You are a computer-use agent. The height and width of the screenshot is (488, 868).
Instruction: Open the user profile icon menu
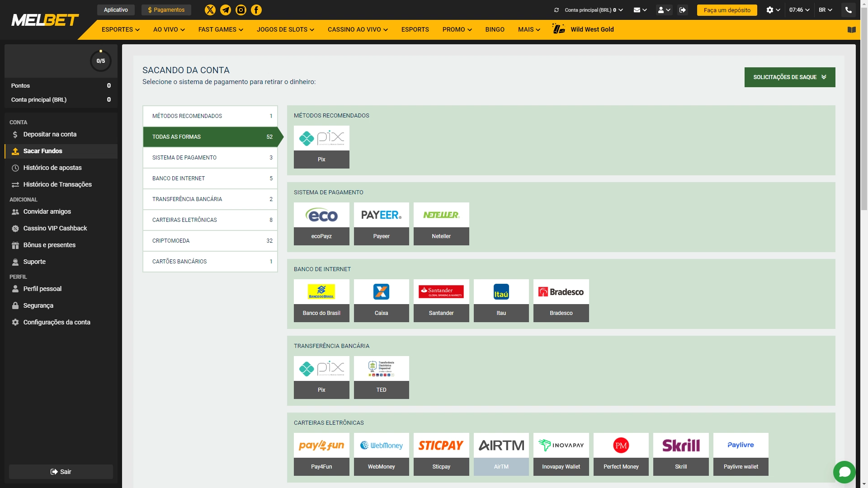664,10
